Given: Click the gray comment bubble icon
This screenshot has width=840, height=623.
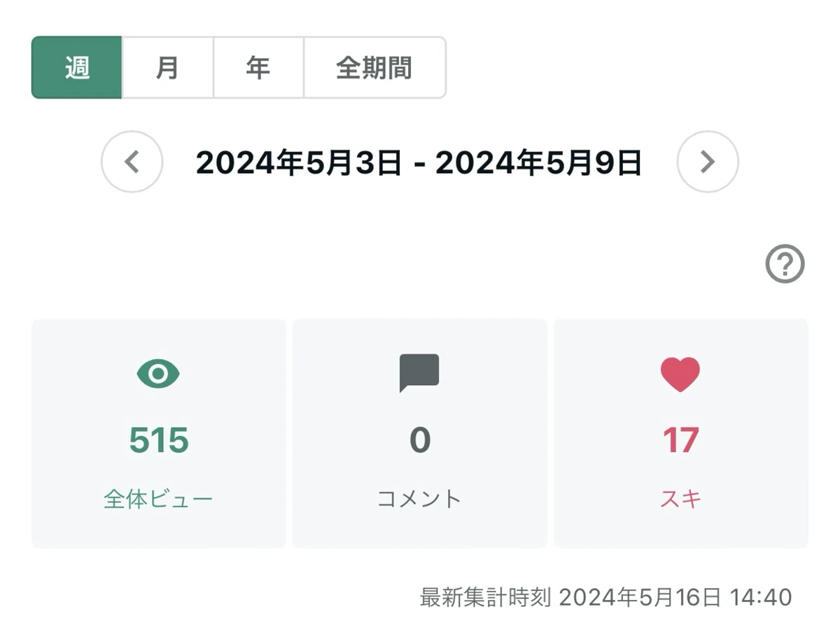Looking at the screenshot, I should click(x=419, y=373).
